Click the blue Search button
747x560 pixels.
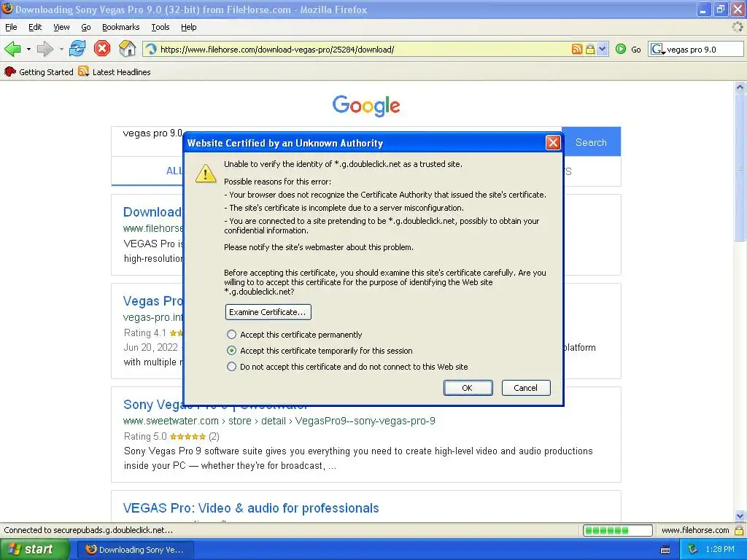(591, 142)
